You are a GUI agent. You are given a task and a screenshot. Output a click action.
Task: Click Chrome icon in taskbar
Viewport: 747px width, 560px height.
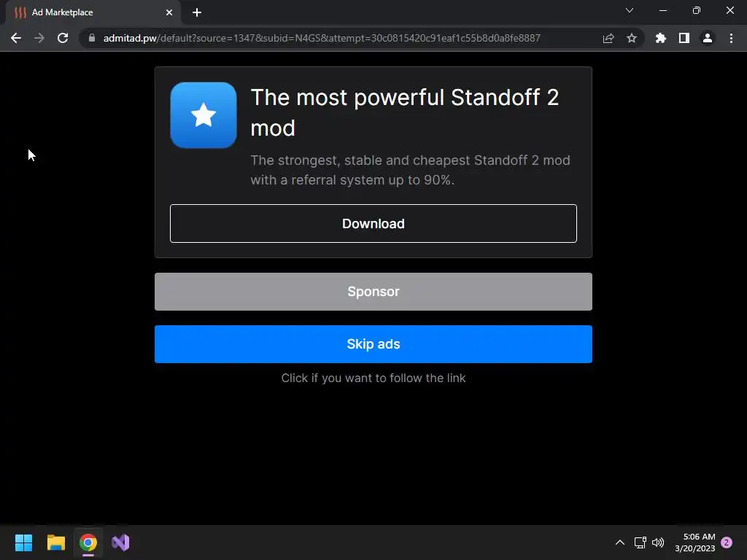click(88, 542)
